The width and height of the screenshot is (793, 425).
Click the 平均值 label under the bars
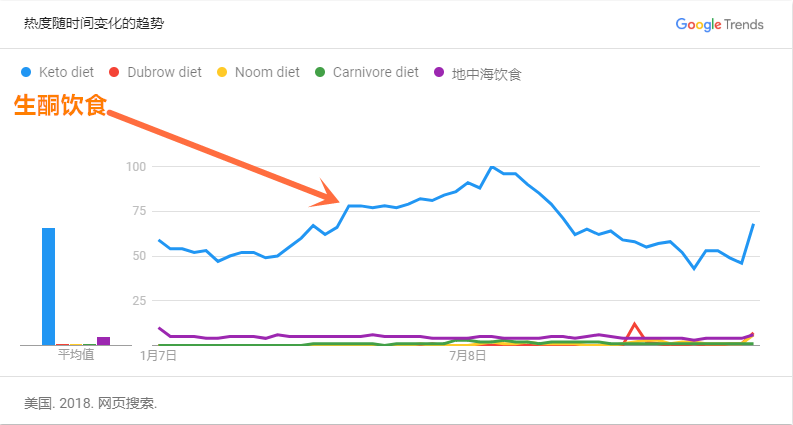point(76,354)
